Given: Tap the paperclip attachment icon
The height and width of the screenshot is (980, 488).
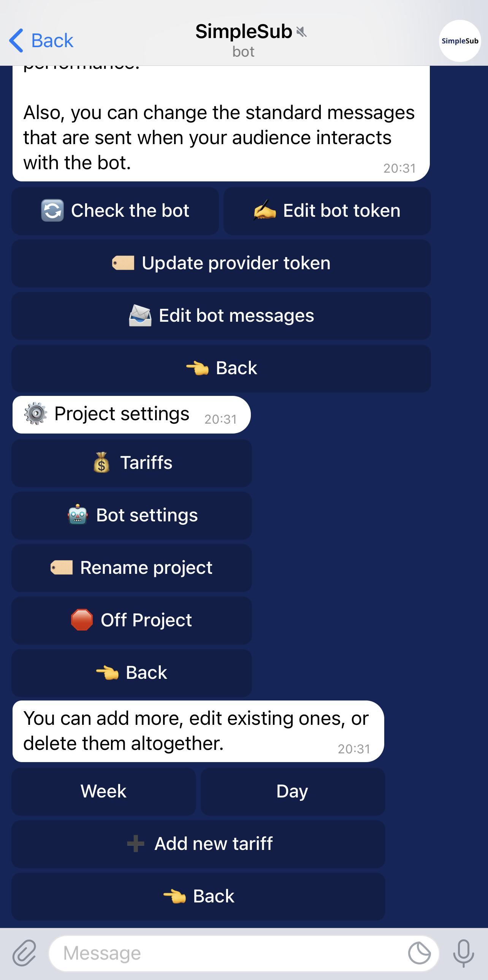Looking at the screenshot, I should pos(24,953).
